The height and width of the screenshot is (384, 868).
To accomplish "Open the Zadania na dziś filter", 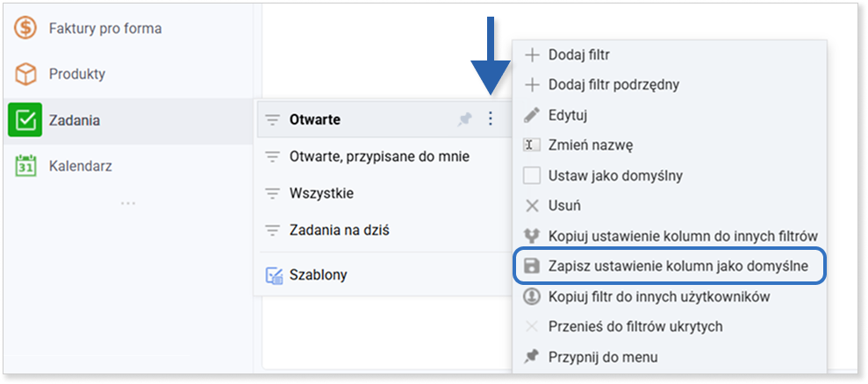I will tap(339, 231).
